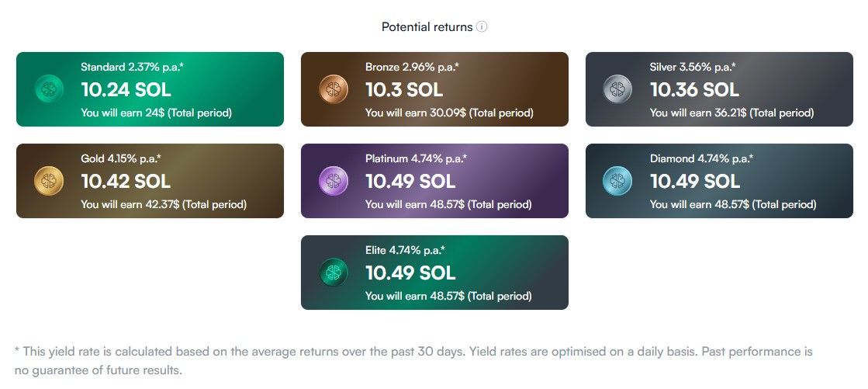The width and height of the screenshot is (868, 389).
Task: Click the Bronze tier coin icon
Action: coord(334,89)
